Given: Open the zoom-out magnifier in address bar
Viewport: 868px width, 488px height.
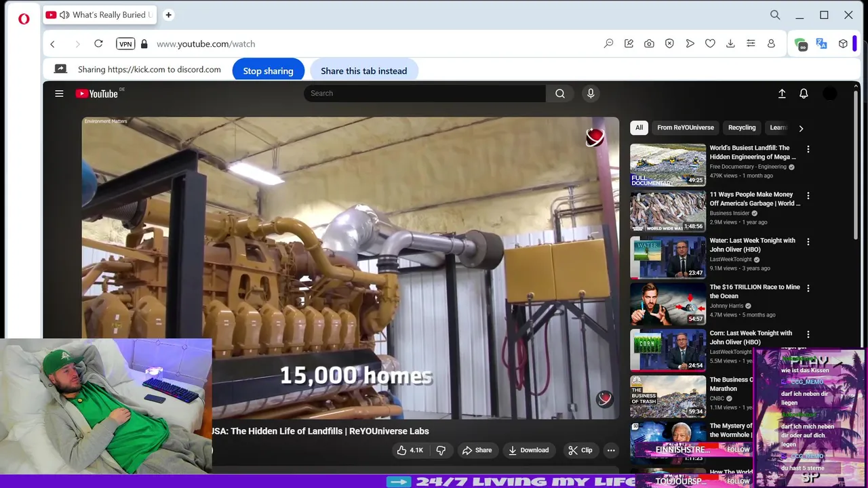Looking at the screenshot, I should [608, 43].
